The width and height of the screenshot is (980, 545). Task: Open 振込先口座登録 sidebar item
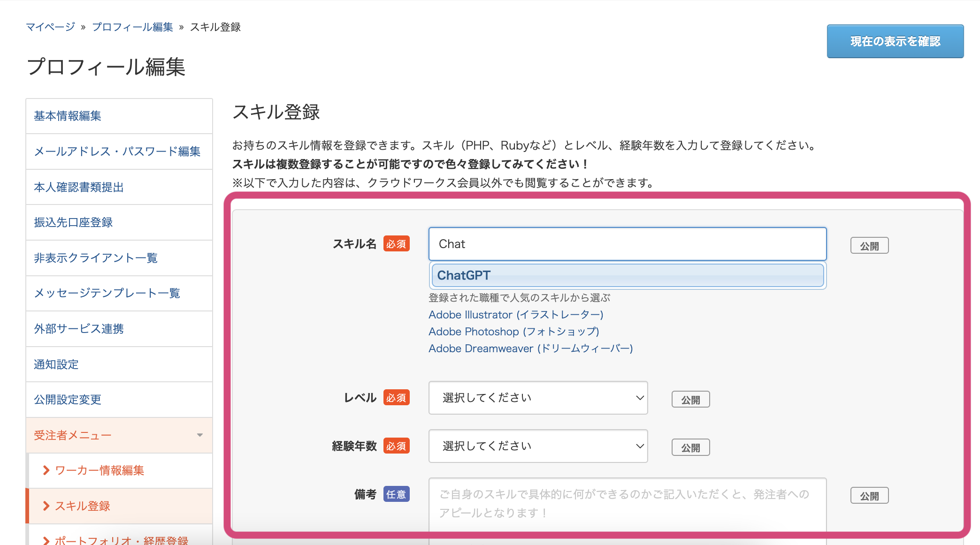click(73, 222)
